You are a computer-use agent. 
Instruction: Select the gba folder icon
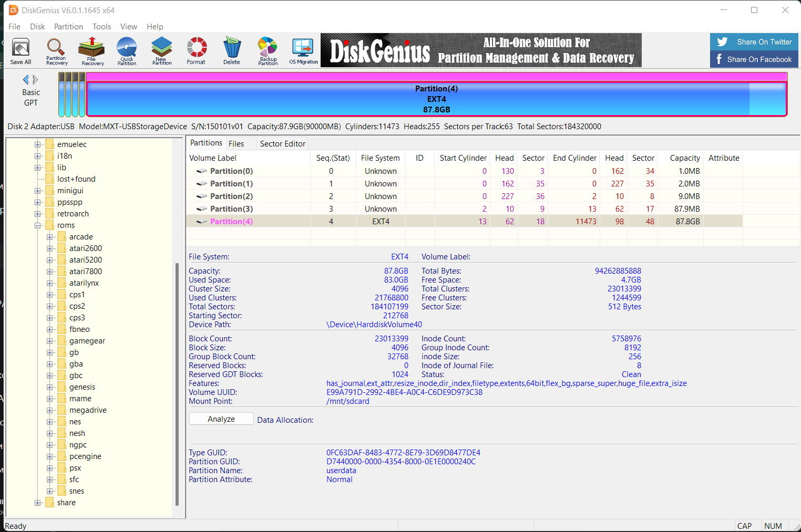(x=62, y=364)
